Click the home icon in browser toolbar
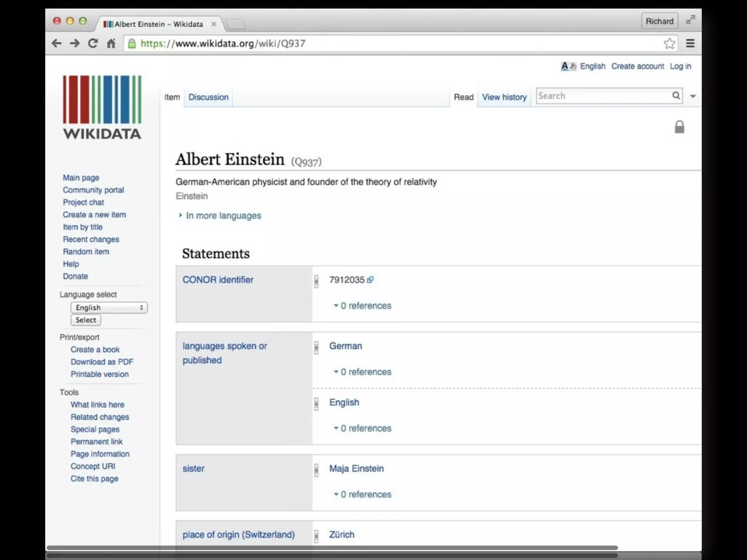Image resolution: width=747 pixels, height=560 pixels. 111,43
